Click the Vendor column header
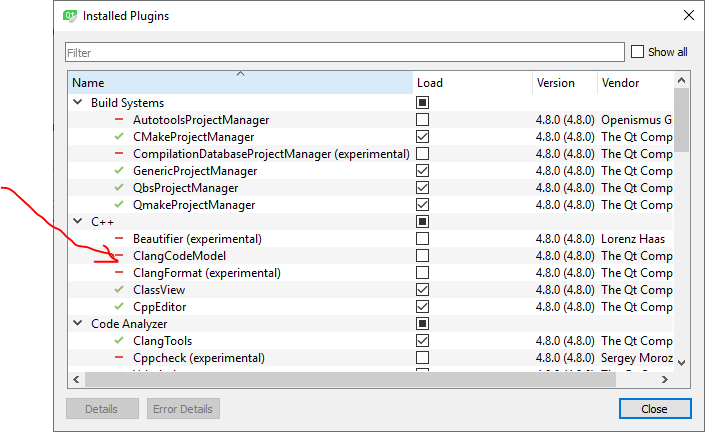Screen dimensions: 705x432 coord(635,83)
